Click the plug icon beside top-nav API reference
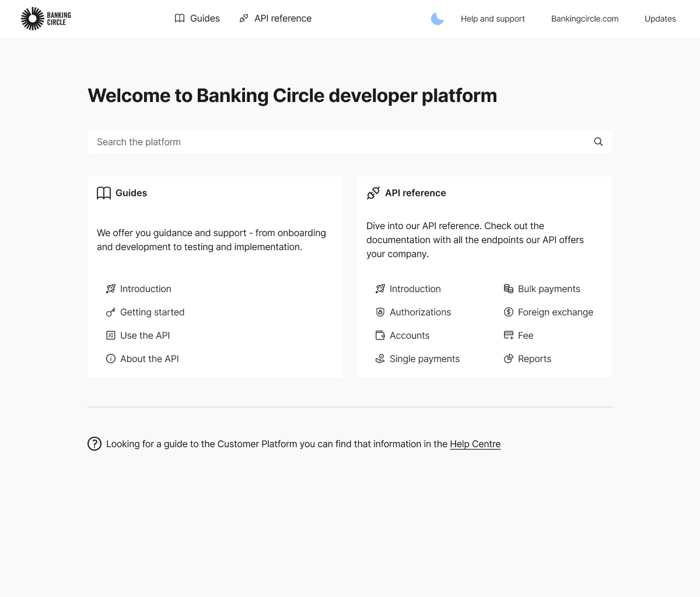 244,19
